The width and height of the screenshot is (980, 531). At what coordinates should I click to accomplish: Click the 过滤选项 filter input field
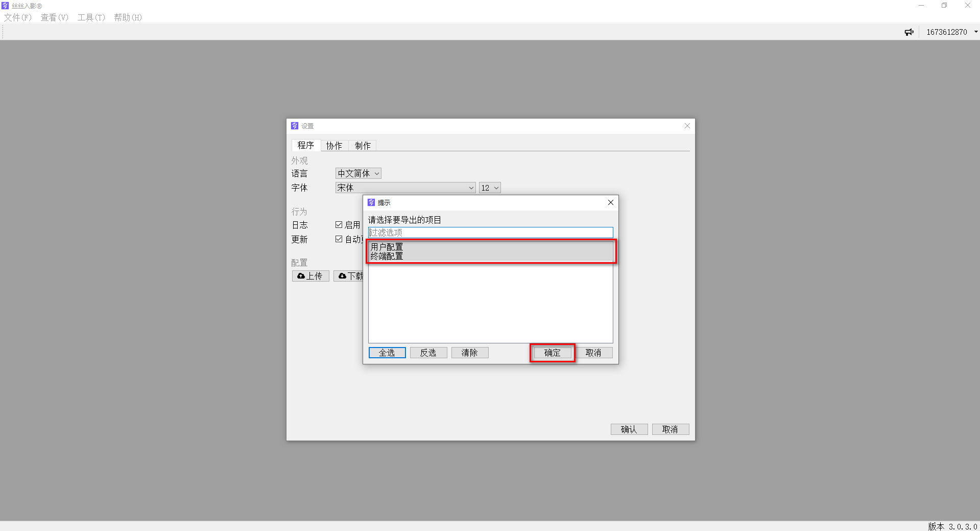pyautogui.click(x=490, y=233)
